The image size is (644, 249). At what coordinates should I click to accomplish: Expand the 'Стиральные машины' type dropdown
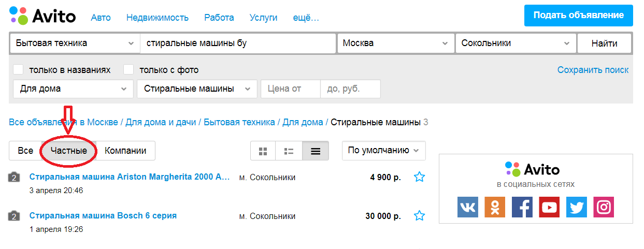(x=197, y=89)
